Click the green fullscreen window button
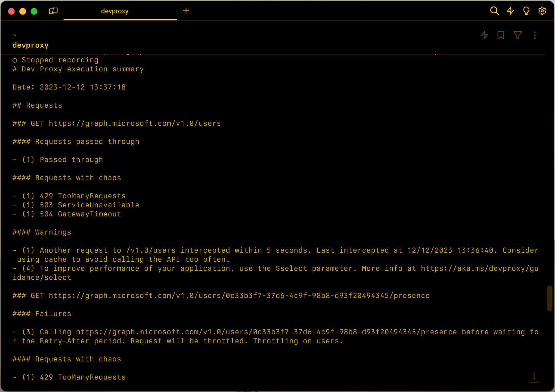Viewport: 555px width, 392px height. point(34,11)
